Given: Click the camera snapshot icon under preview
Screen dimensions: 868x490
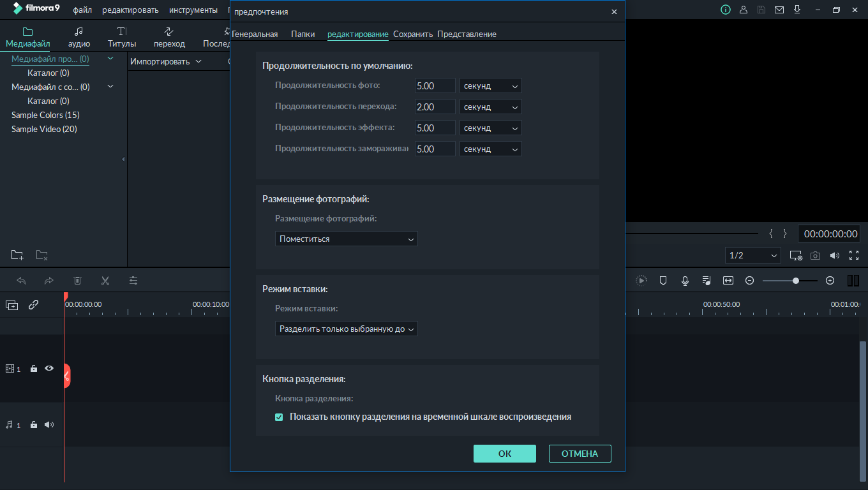Looking at the screenshot, I should [x=815, y=256].
